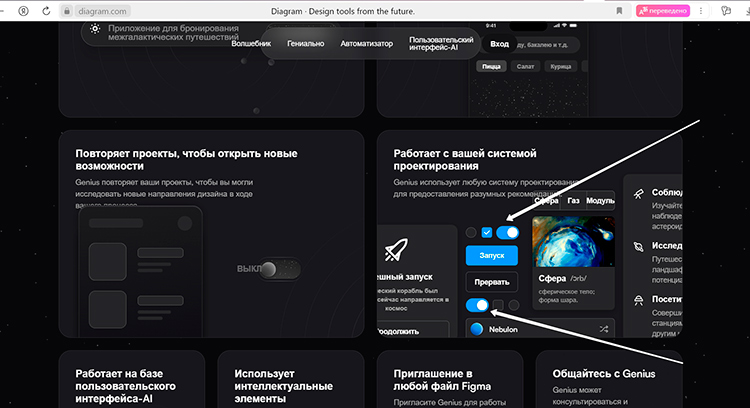Viewport: 750px width, 408px height.
Task: Flip the ВЫКЛ toggle switch
Action: 280,268
